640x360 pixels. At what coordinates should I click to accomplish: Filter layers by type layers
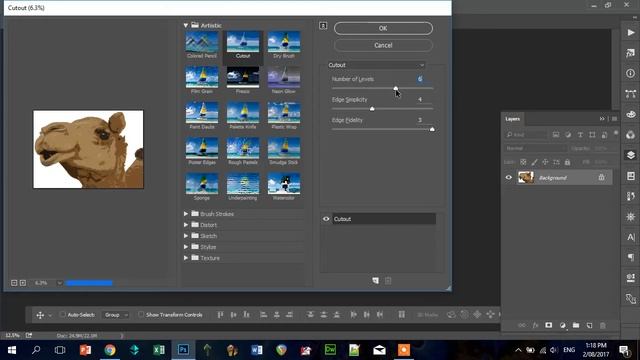[x=580, y=134]
